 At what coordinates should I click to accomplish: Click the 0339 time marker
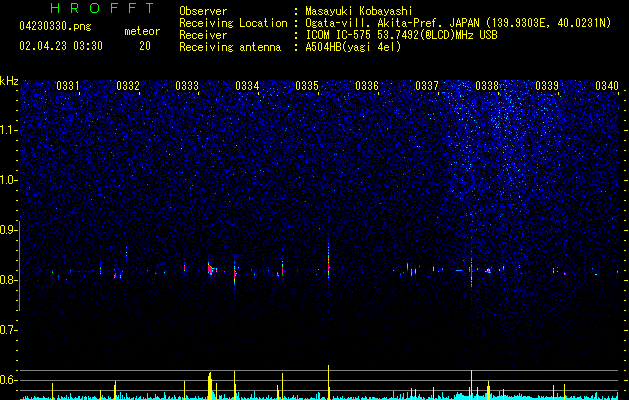(547, 86)
